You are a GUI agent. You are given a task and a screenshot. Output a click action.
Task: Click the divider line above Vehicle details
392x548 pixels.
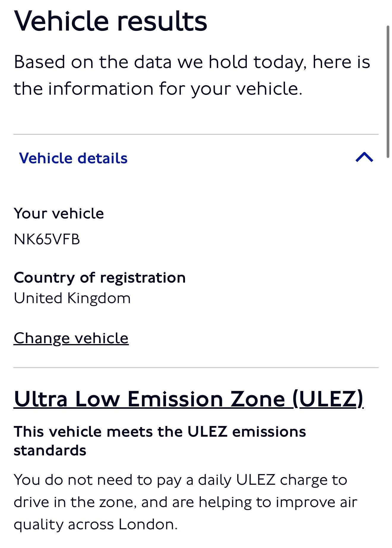(196, 134)
